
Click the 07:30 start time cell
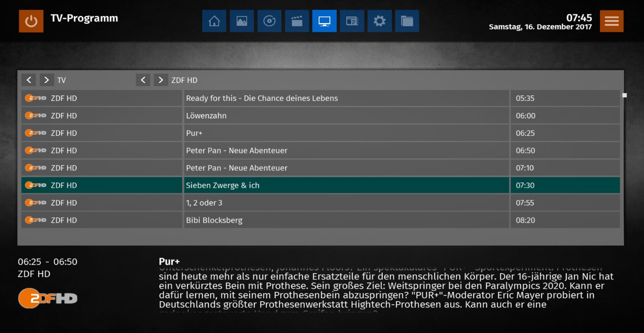pos(565,185)
